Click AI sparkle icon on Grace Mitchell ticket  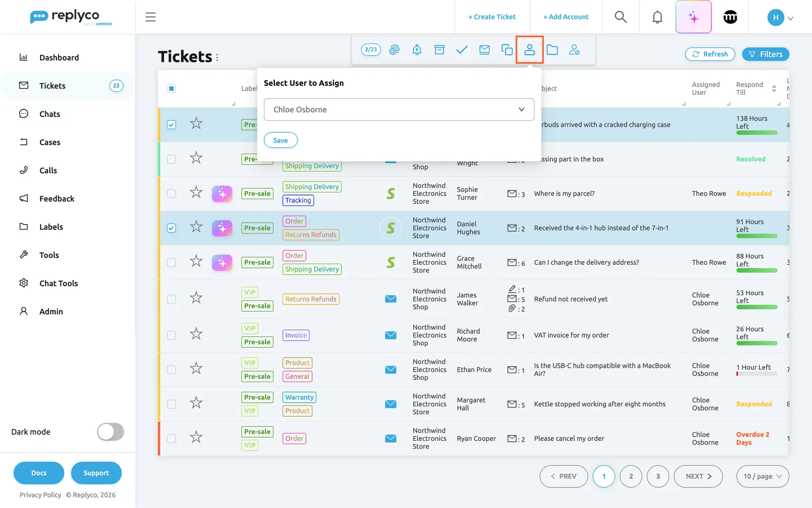pyautogui.click(x=222, y=262)
